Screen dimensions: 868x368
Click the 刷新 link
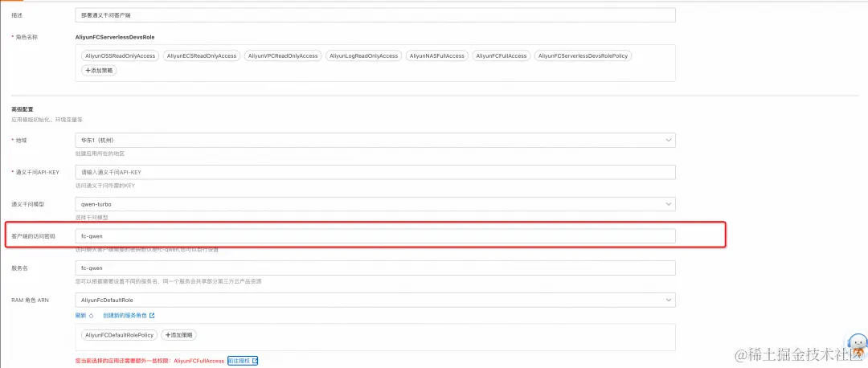81,316
